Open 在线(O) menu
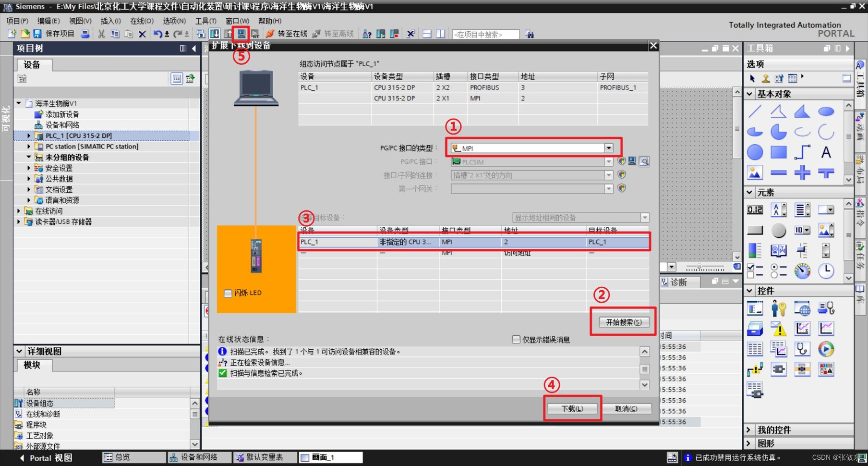The height and width of the screenshot is (466, 868). pyautogui.click(x=142, y=21)
